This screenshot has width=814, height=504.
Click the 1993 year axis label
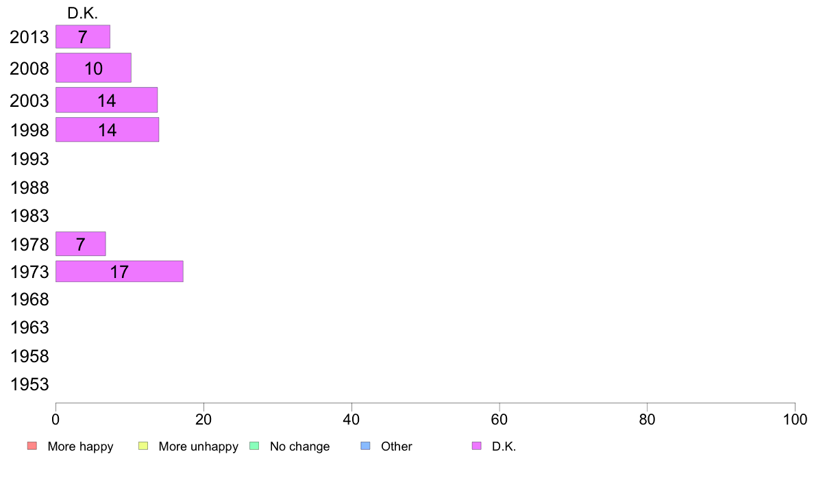point(29,159)
